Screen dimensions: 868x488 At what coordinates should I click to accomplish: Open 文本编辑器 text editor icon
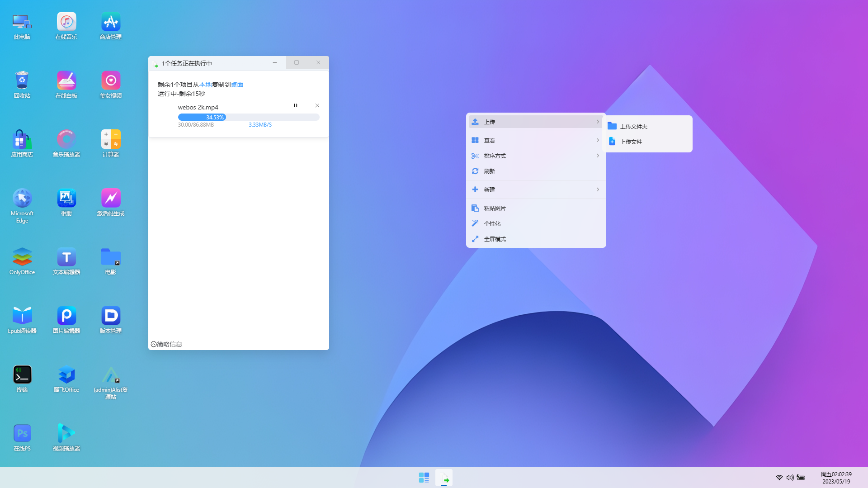(x=66, y=261)
